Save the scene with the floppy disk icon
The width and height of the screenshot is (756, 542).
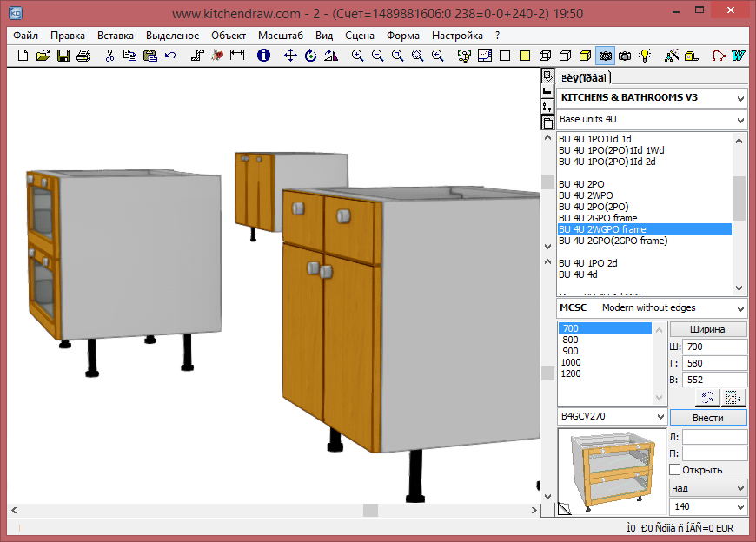(63, 56)
